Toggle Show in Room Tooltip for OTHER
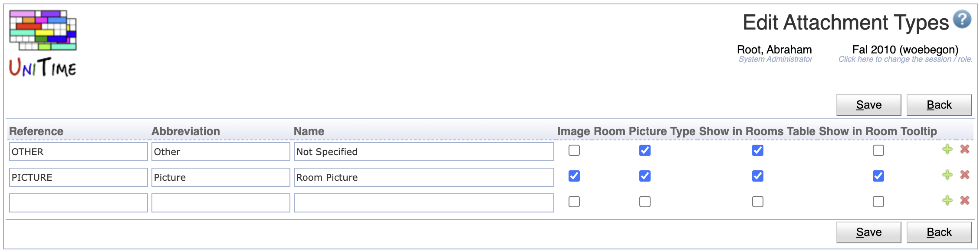Image resolution: width=980 pixels, height=252 pixels. point(878,150)
